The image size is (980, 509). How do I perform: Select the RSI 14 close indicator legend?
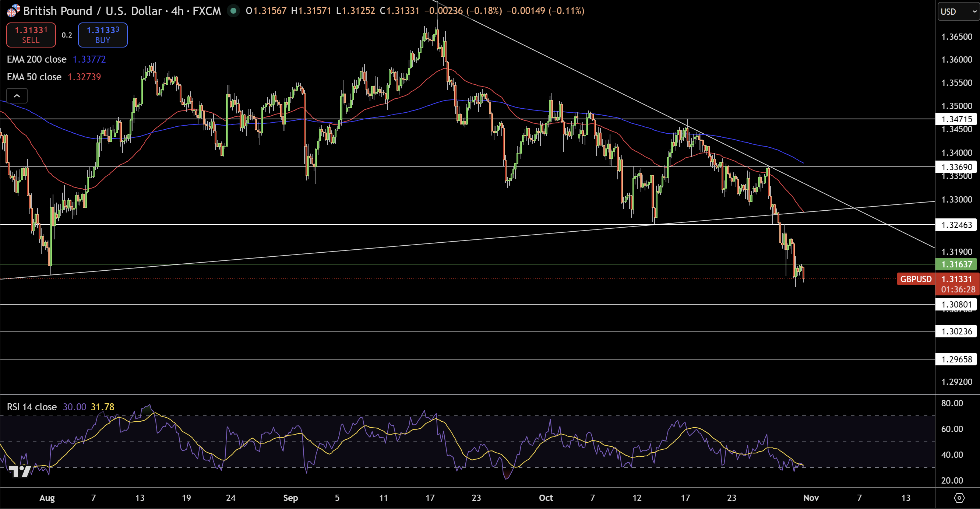[31, 407]
